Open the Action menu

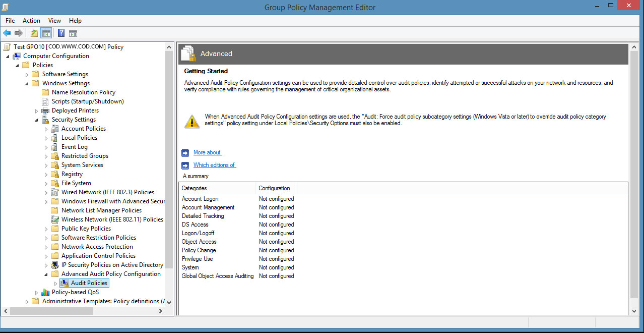pyautogui.click(x=31, y=21)
